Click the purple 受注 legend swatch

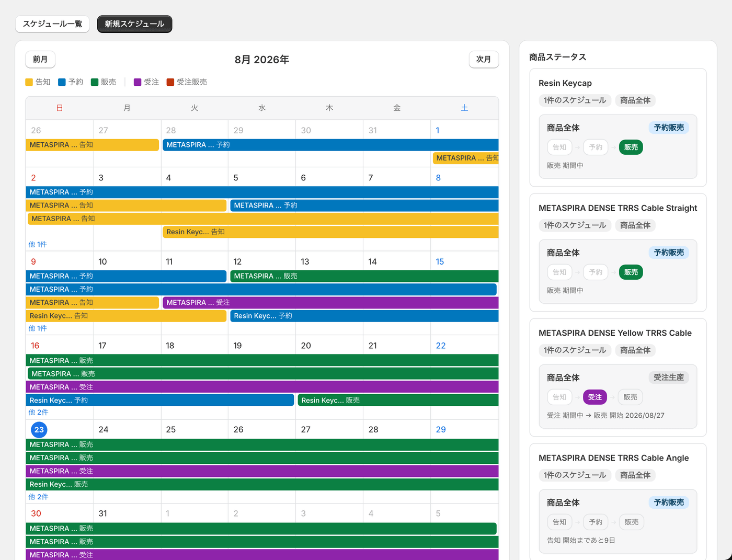138,82
